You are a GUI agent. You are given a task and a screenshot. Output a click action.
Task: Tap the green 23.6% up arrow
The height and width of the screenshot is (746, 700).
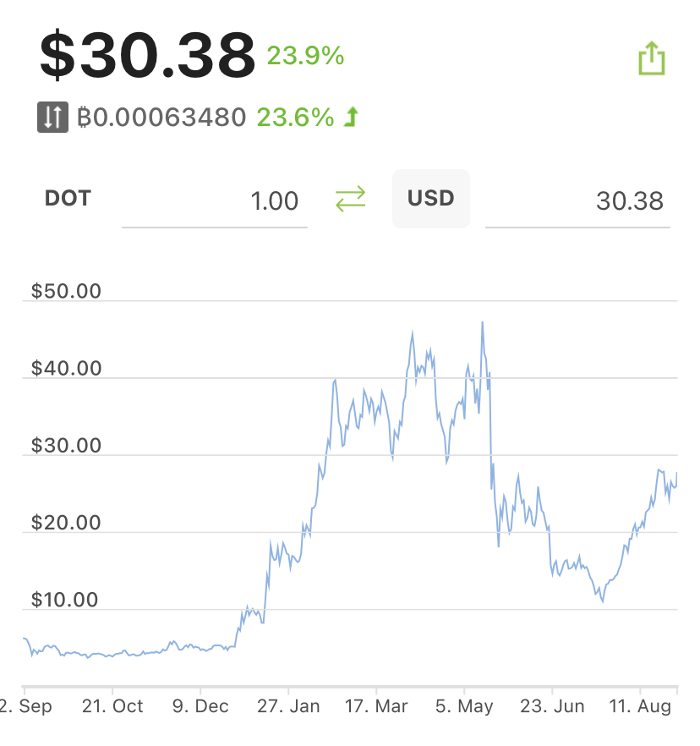(352, 117)
